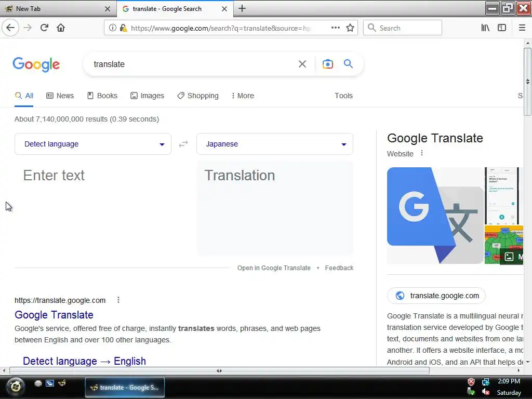The image size is (532, 399).
Task: Select the All results tab
Action: pyautogui.click(x=24, y=96)
